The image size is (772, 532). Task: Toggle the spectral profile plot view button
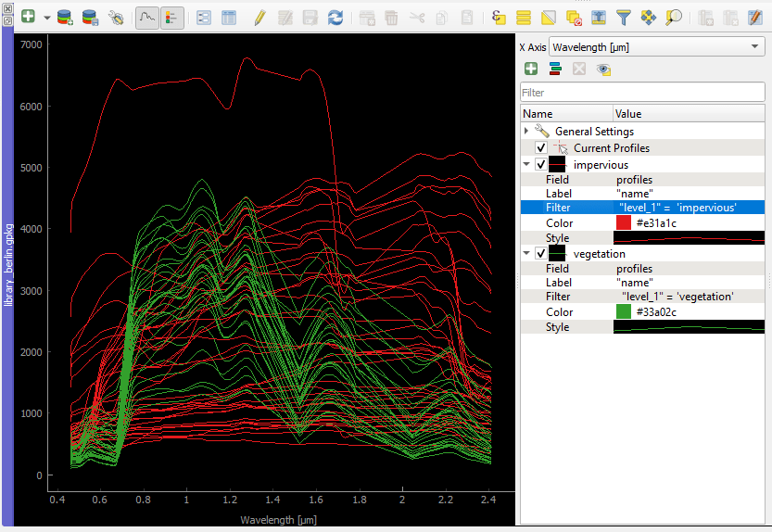click(146, 17)
